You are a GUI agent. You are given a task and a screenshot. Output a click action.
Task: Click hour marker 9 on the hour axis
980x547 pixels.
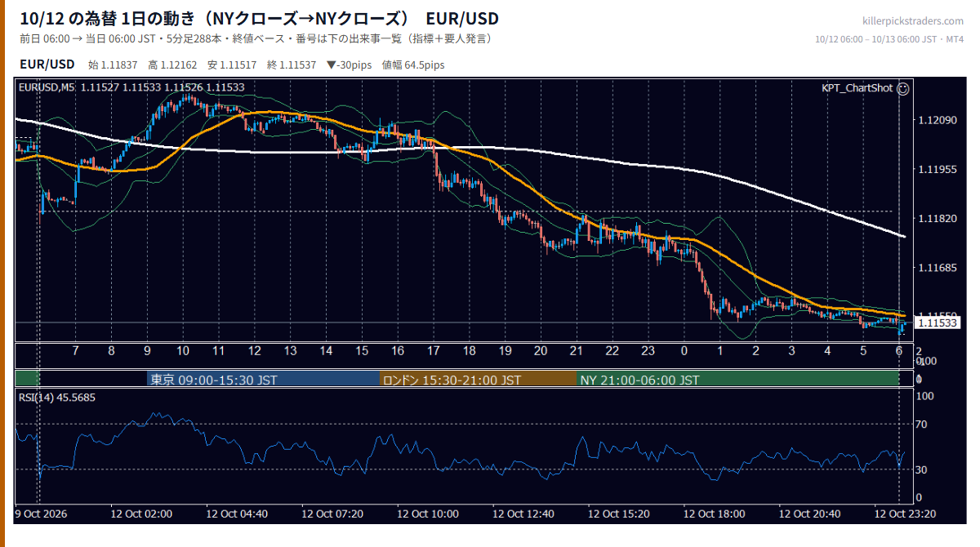pos(148,351)
